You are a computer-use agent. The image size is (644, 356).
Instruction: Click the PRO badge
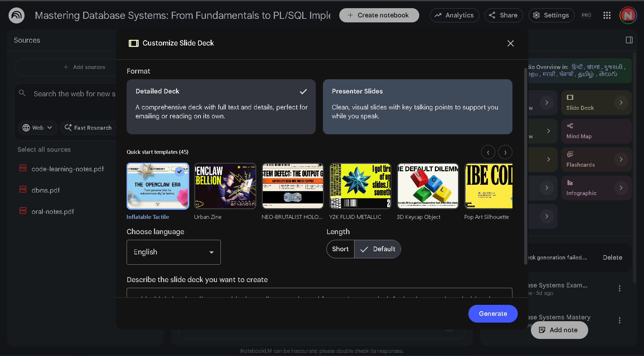tap(586, 15)
